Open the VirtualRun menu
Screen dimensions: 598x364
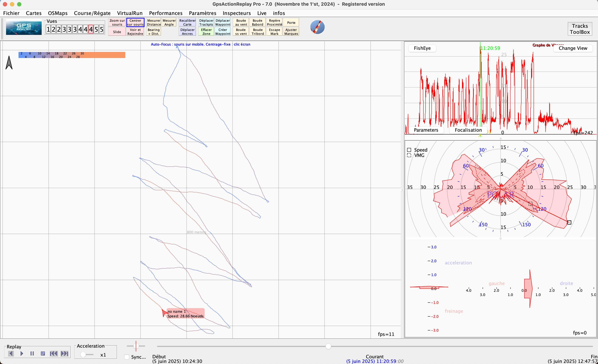click(x=130, y=13)
